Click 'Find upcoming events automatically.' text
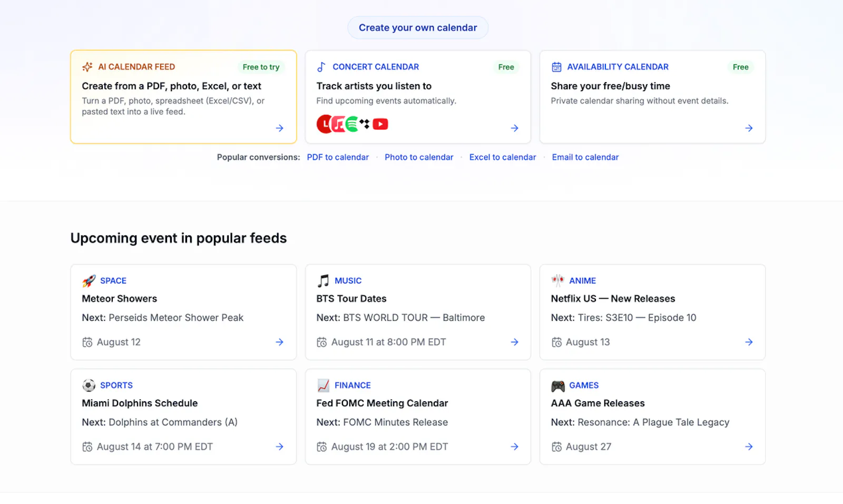The height and width of the screenshot is (504, 843). click(386, 101)
